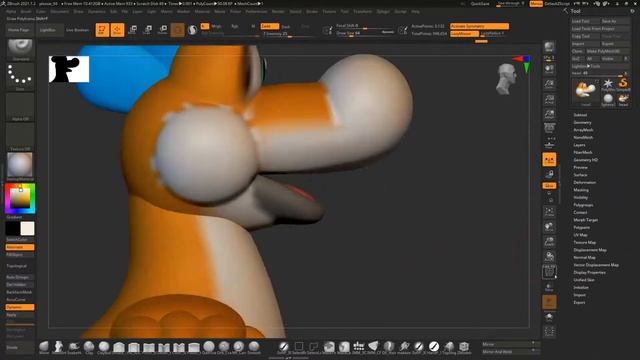
Task: Click the Mirror And Weld button
Action: (509, 352)
